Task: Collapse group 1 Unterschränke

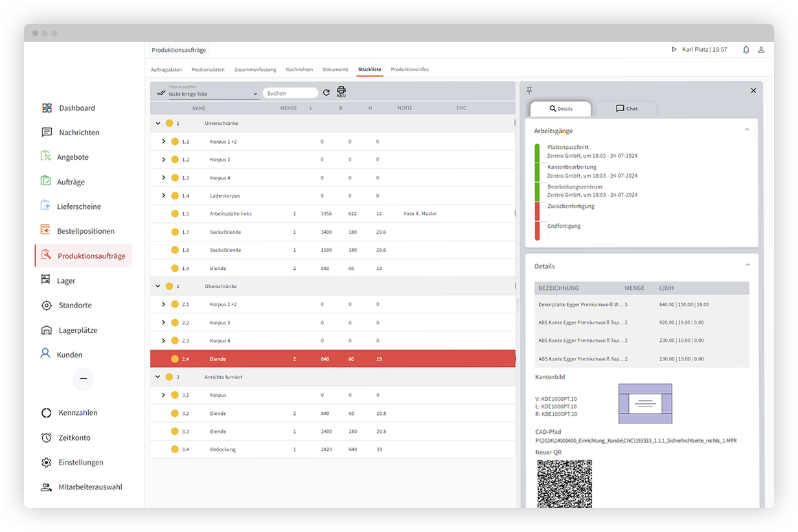Action: (x=159, y=123)
